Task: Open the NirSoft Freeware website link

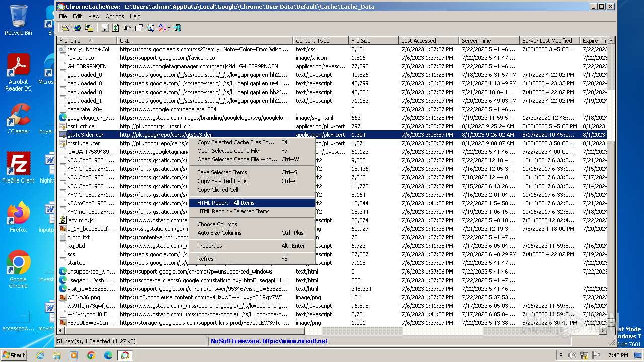Action: click(269, 341)
